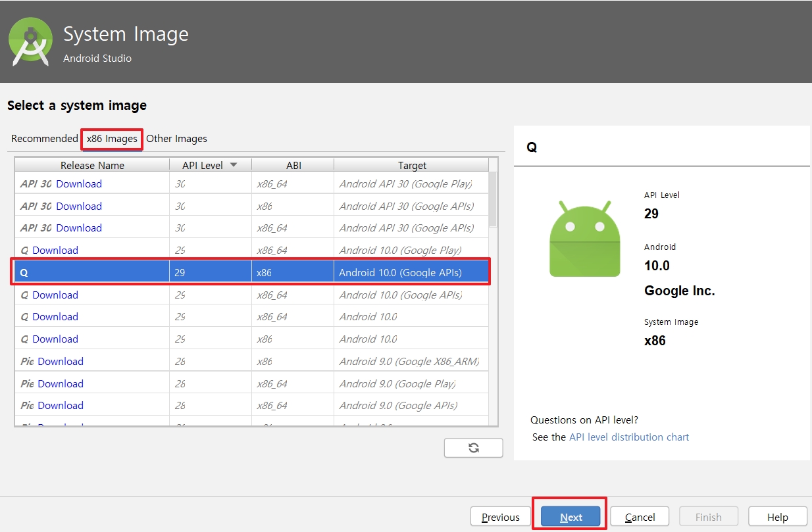Open the x86 Images tab
The height and width of the screenshot is (532, 812).
tap(112, 139)
